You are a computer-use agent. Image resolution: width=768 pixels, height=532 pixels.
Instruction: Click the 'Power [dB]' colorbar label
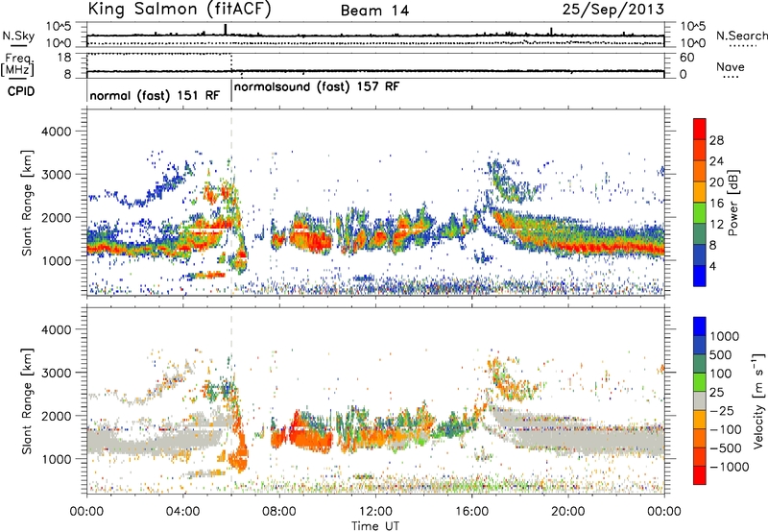732,203
